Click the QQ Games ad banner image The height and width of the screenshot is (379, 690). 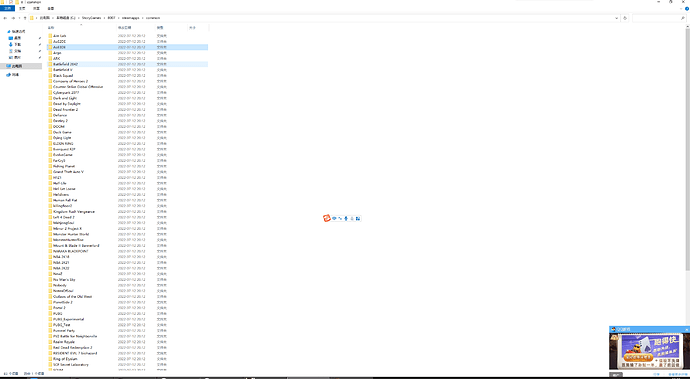tap(649, 351)
